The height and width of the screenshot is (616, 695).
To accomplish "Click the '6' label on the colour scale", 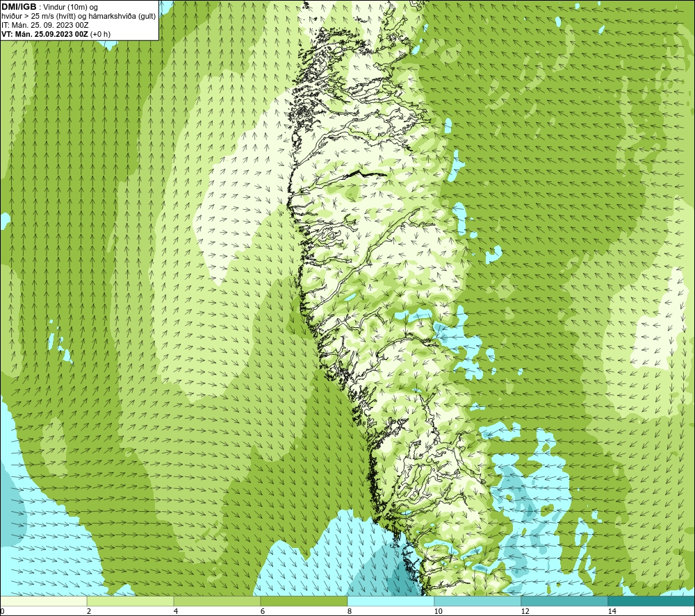I will (x=263, y=611).
